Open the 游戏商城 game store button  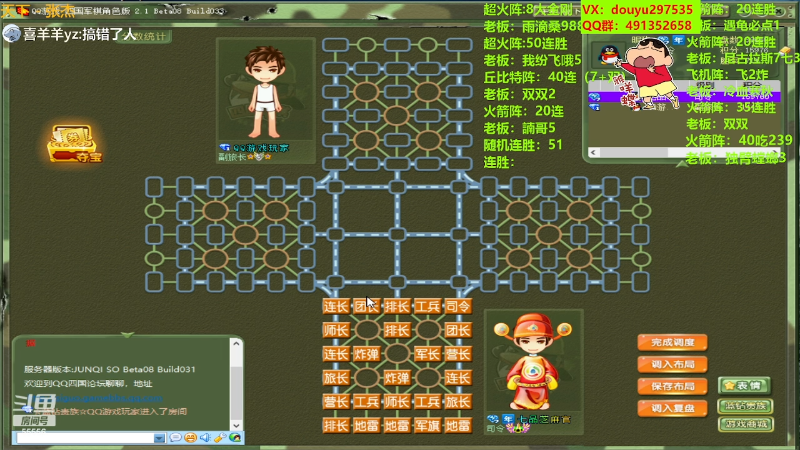tap(745, 424)
